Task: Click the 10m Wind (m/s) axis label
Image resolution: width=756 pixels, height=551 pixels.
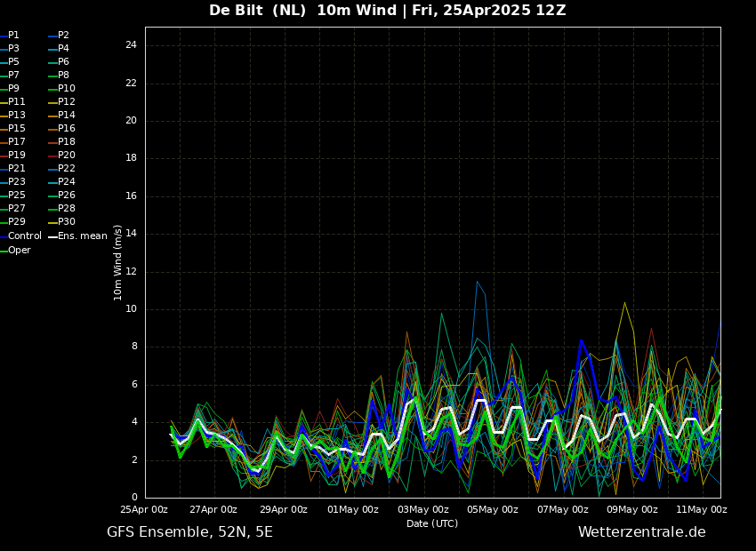Action: [118, 262]
